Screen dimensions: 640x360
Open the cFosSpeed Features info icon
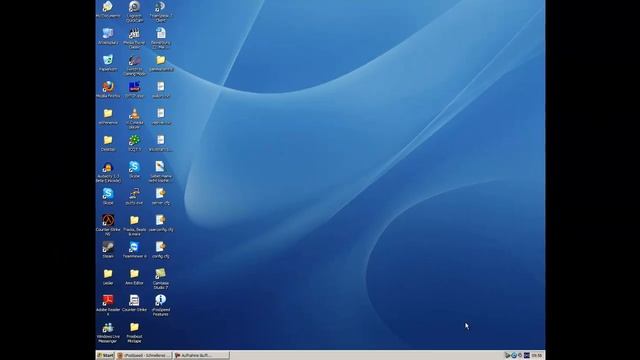coord(160,300)
